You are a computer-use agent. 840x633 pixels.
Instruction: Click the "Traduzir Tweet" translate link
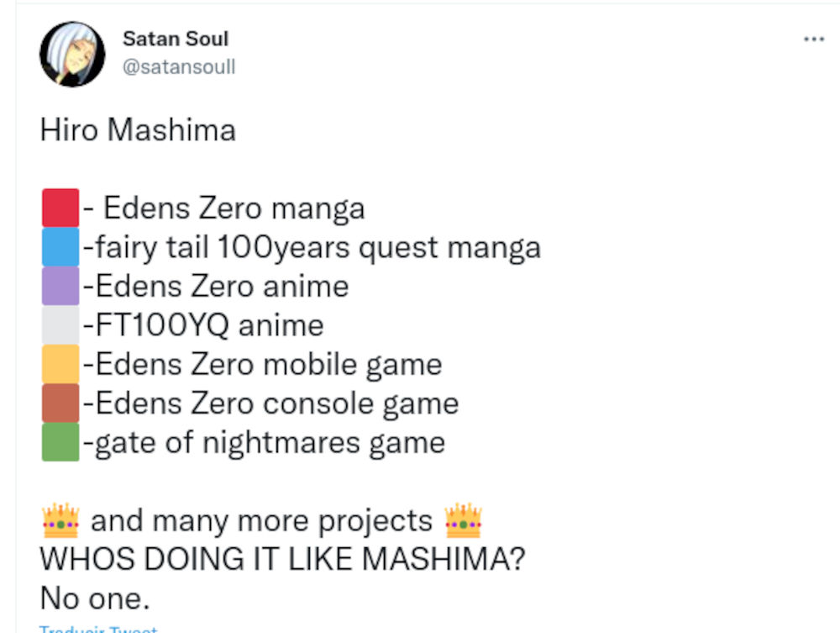point(98,628)
